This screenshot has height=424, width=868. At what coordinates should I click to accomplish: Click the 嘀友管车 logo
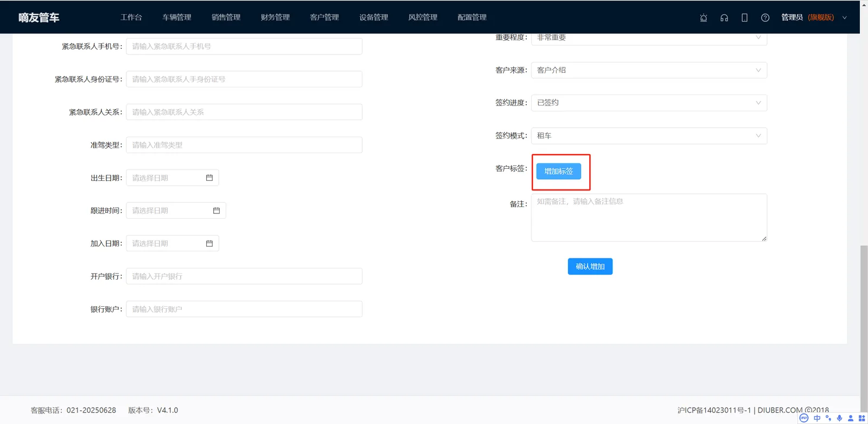click(39, 17)
